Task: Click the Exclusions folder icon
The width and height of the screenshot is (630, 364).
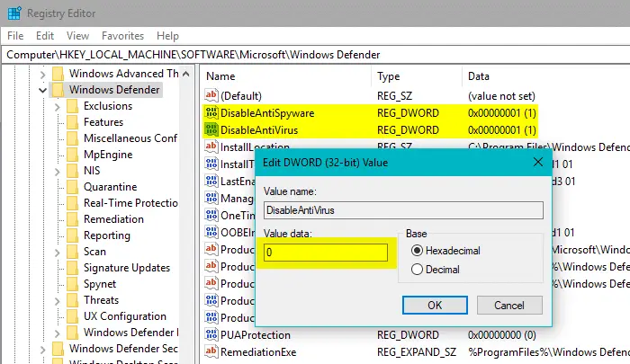Action: (x=73, y=106)
